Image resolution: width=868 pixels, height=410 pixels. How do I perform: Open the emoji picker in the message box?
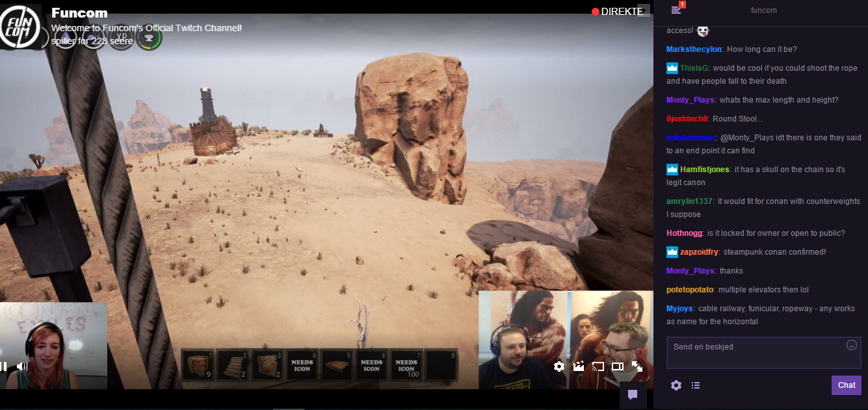(852, 345)
